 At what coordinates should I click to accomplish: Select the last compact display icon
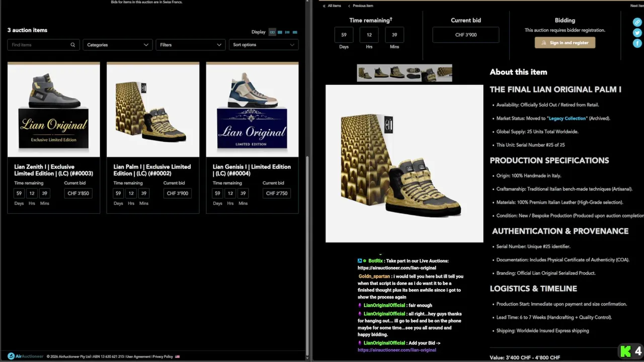[295, 32]
